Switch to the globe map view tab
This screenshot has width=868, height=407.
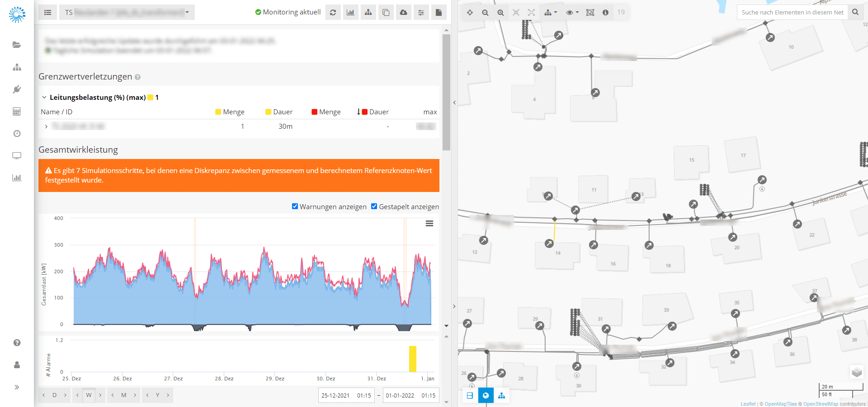click(x=486, y=396)
